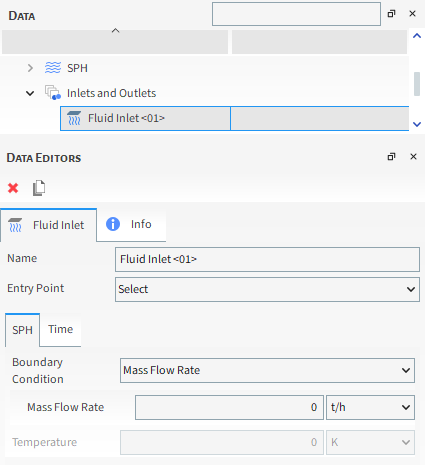The image size is (425, 465).
Task: Click the Fluid Inlet tab icon
Action: pos(15,225)
